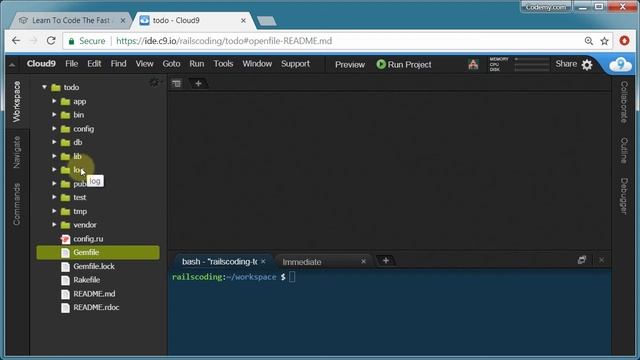This screenshot has width=640, height=360.
Task: Close the Immediate tab
Action: [363, 261]
